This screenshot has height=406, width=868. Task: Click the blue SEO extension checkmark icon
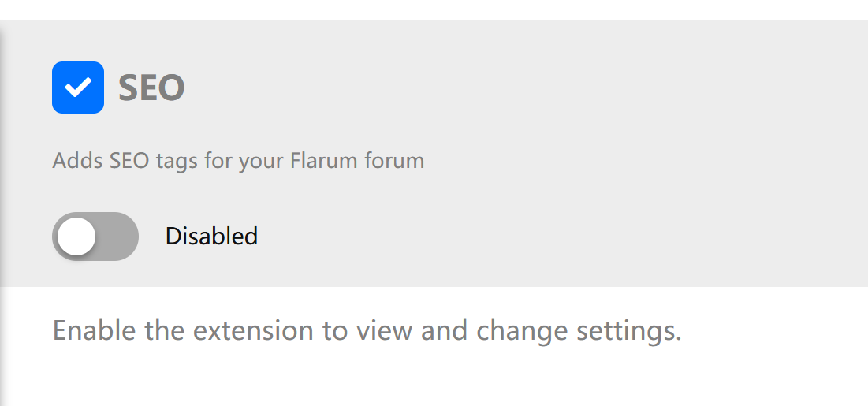tap(78, 88)
